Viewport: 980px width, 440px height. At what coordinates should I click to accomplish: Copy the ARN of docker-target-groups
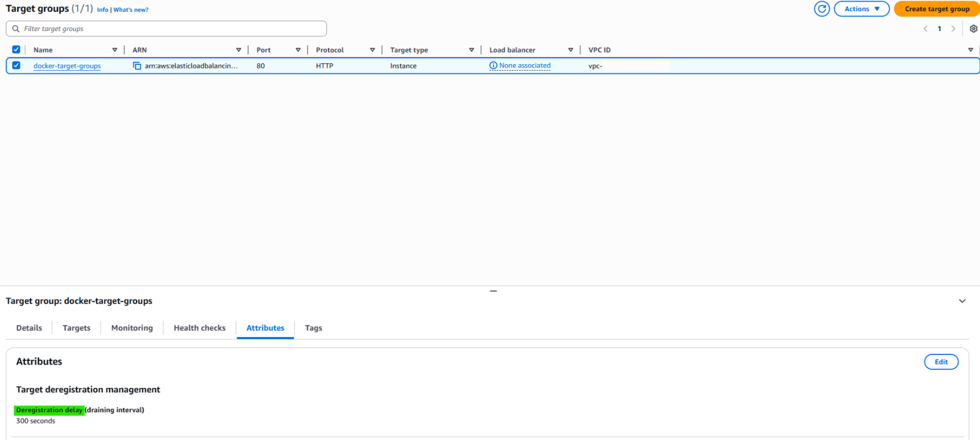point(137,66)
